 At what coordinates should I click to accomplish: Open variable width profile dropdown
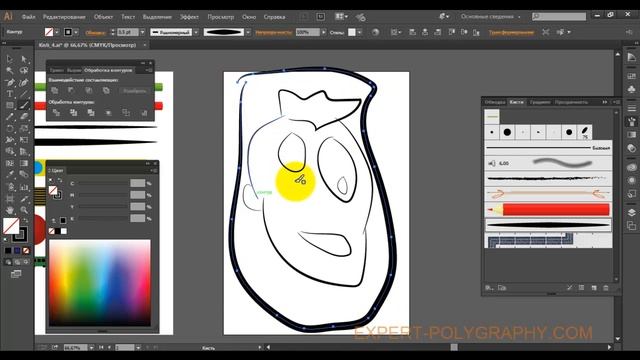pyautogui.click(x=196, y=32)
